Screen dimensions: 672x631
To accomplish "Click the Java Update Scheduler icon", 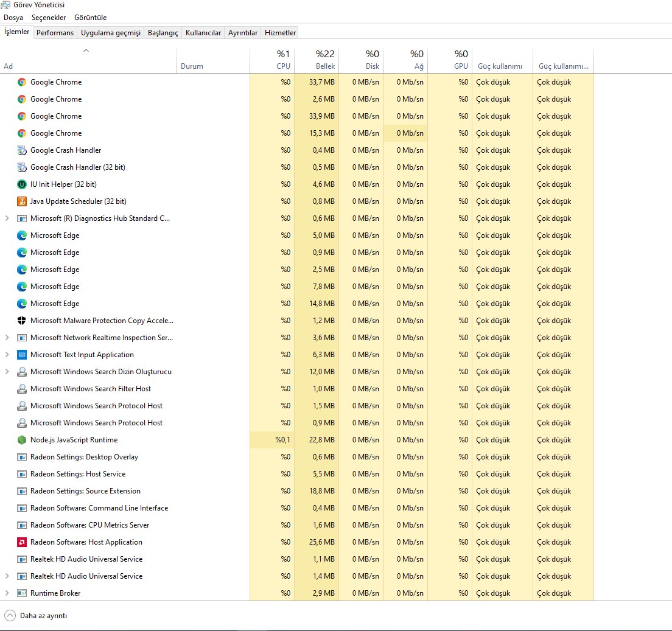I will [x=22, y=201].
